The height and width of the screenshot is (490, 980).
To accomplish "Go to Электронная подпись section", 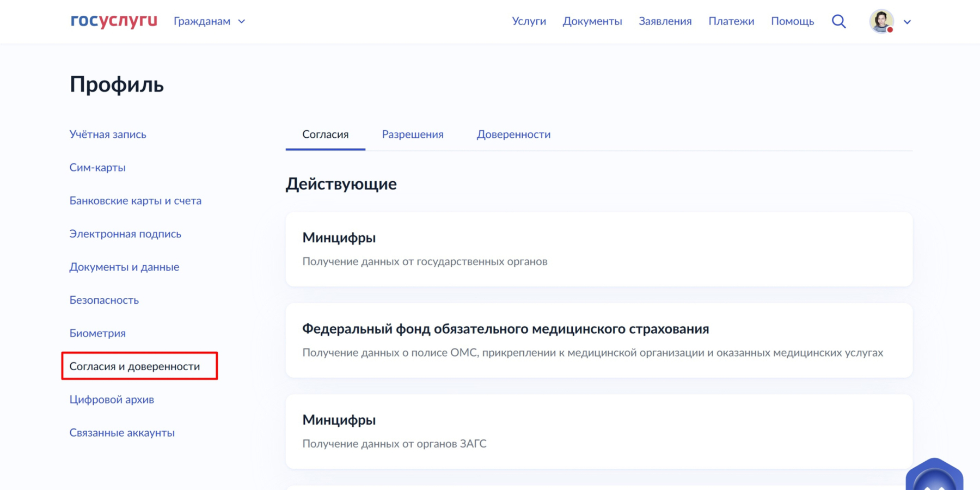I will click(x=125, y=234).
